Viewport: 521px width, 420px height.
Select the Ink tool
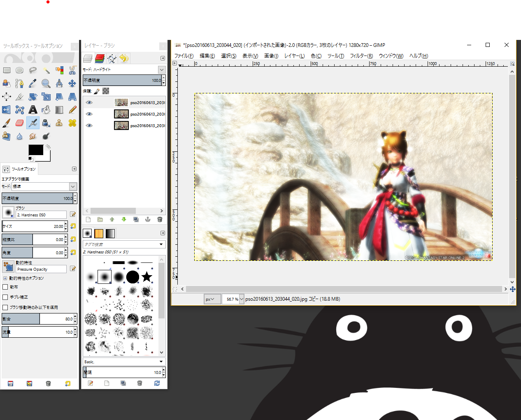pyautogui.click(x=46, y=123)
